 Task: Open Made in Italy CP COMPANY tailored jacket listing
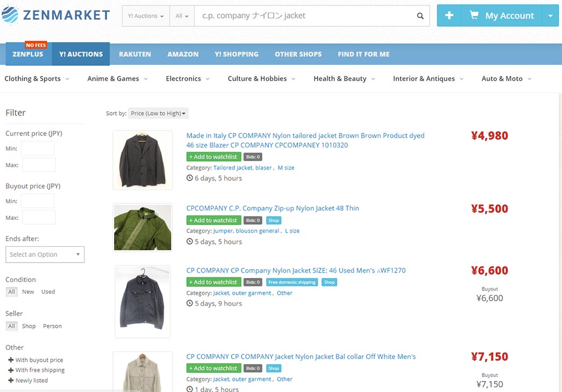point(305,140)
